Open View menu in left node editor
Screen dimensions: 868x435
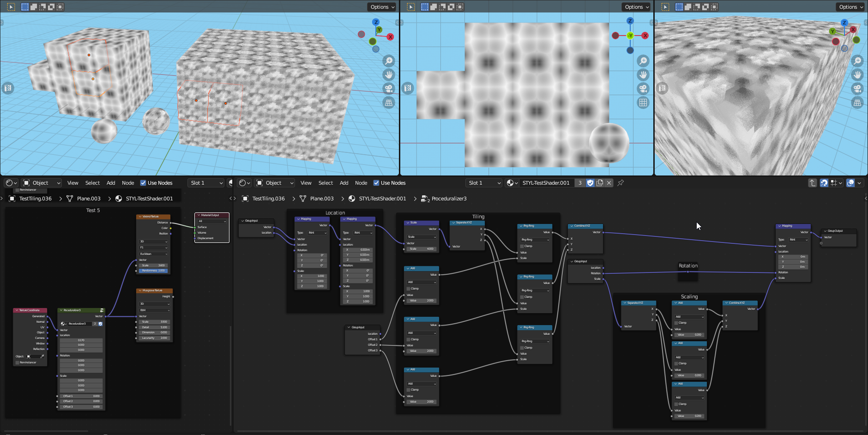pyautogui.click(x=73, y=183)
